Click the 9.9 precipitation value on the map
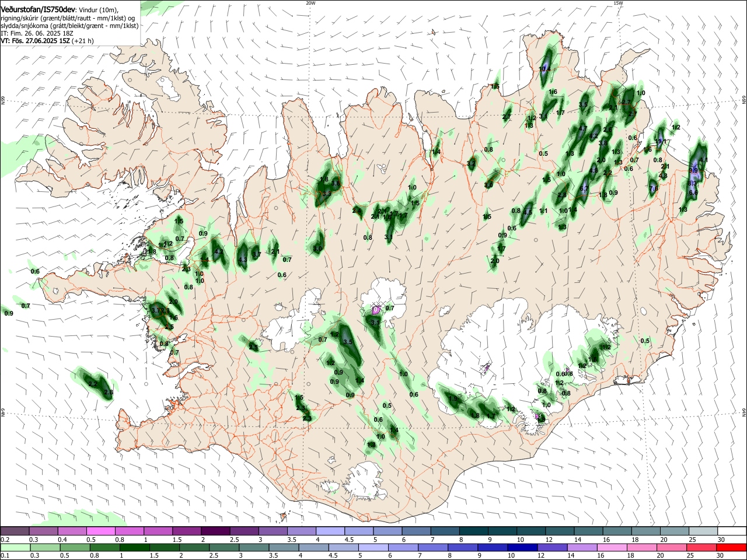This screenshot has height=560, width=747. pos(694,170)
